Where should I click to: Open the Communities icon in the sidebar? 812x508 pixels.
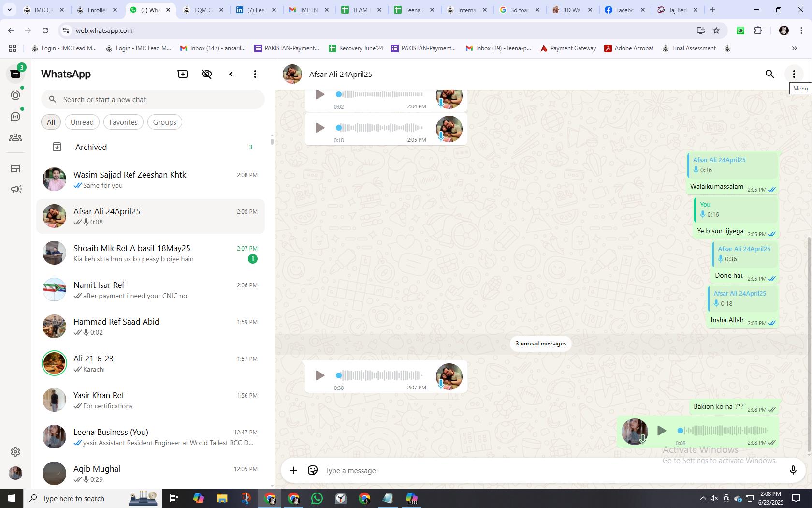[x=15, y=138]
